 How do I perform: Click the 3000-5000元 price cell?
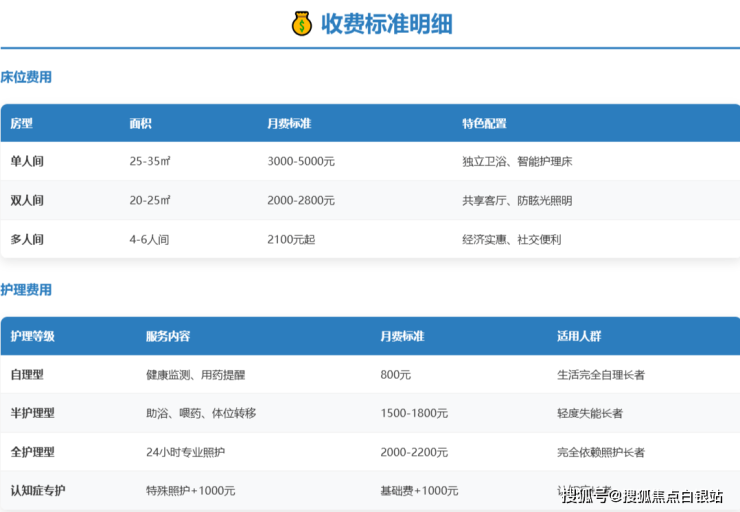click(301, 161)
